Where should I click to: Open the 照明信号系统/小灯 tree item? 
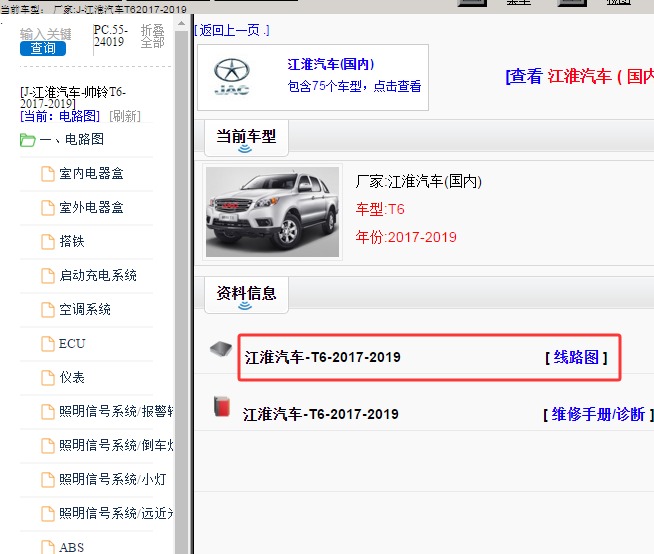point(113,479)
